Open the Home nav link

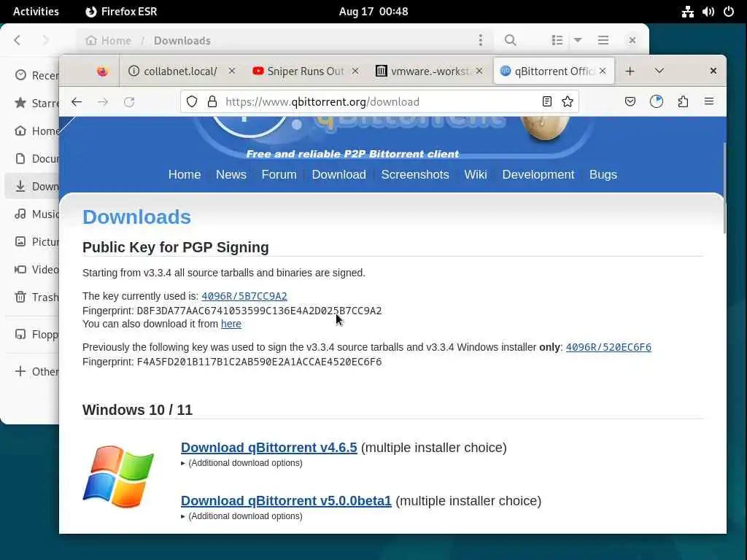point(185,175)
